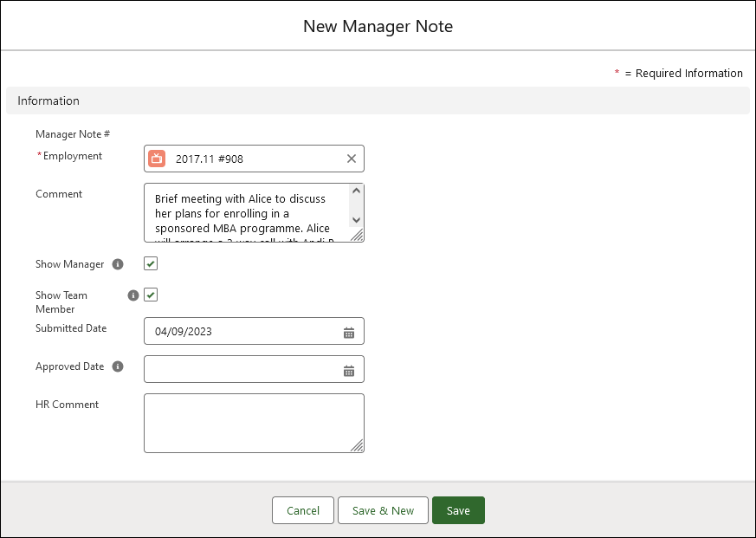The height and width of the screenshot is (538, 756).
Task: Click the "Submitted Date" label
Action: click(x=71, y=328)
